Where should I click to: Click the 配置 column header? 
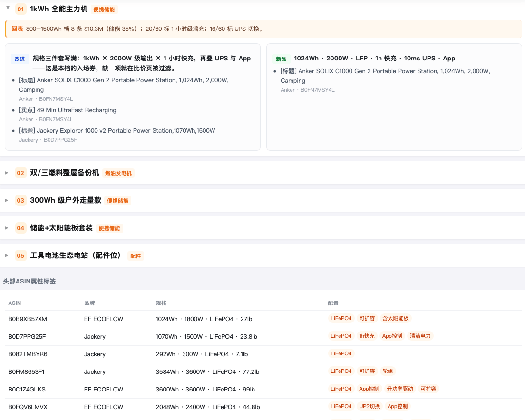tap(333, 303)
